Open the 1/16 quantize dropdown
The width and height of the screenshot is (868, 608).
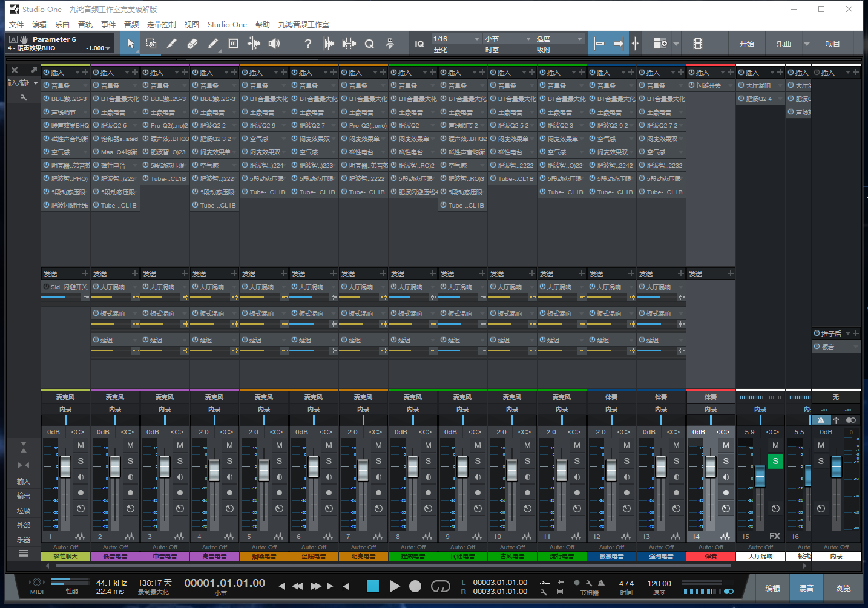456,39
